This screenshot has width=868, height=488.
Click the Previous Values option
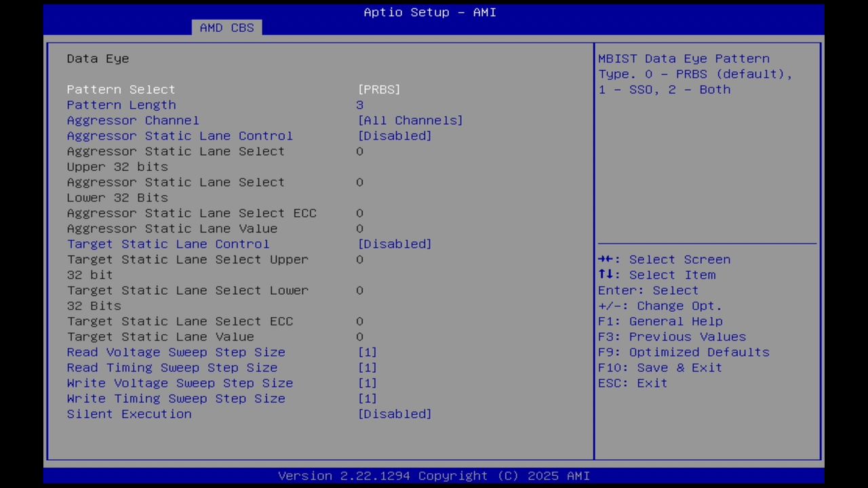coord(688,336)
